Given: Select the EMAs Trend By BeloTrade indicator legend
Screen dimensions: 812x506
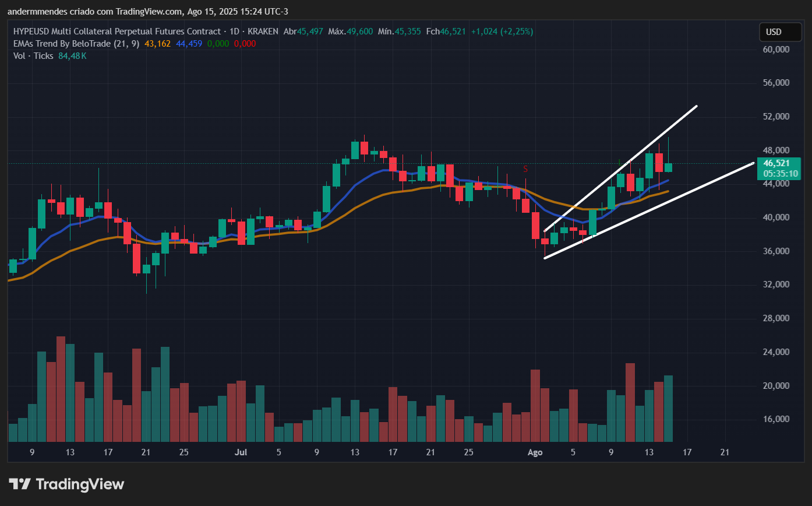Looking at the screenshot, I should (x=76, y=44).
